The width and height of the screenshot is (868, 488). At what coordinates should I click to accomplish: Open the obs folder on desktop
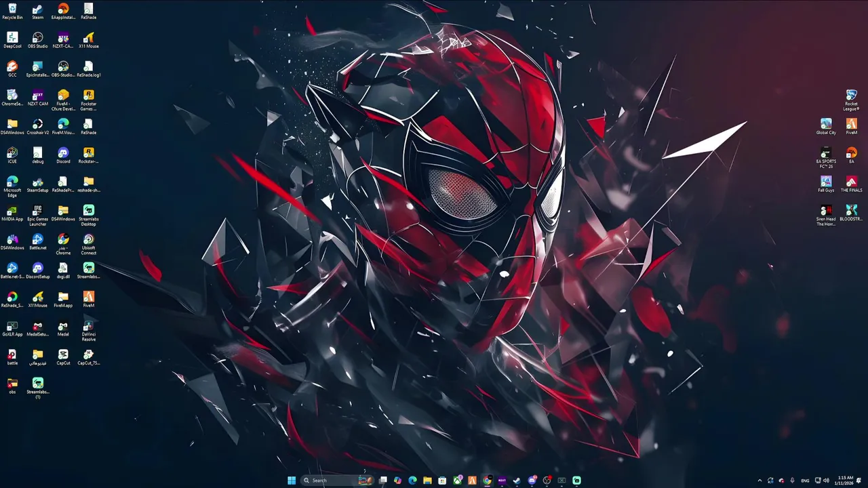click(x=12, y=386)
